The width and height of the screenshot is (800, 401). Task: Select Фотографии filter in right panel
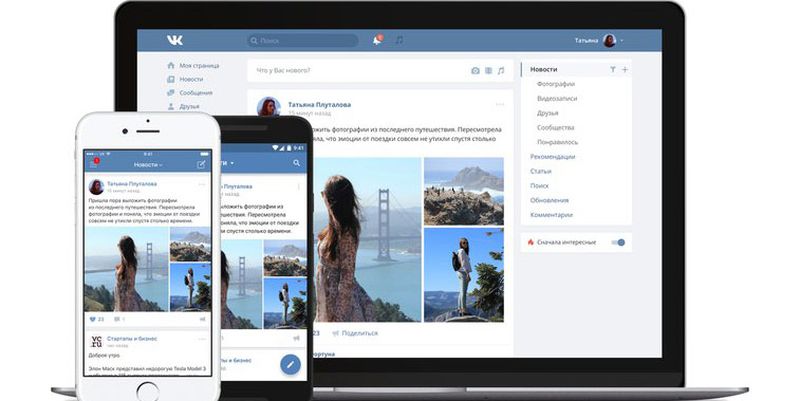coord(556,84)
